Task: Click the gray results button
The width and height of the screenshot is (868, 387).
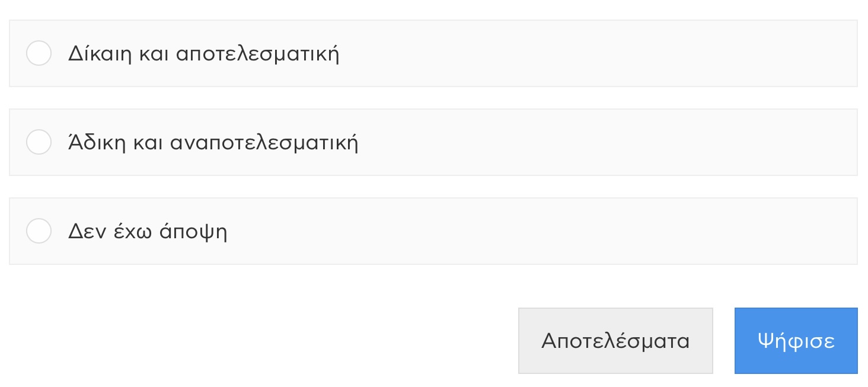Action: (615, 341)
